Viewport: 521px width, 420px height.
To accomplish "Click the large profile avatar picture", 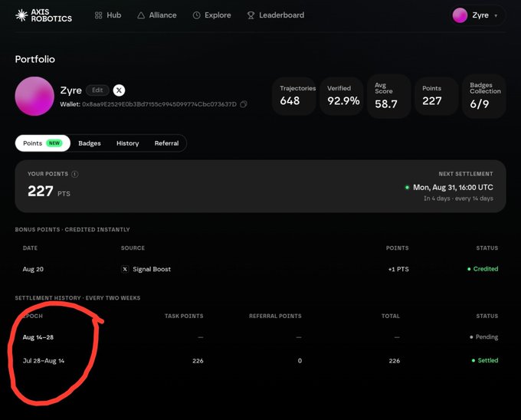I will click(34, 96).
